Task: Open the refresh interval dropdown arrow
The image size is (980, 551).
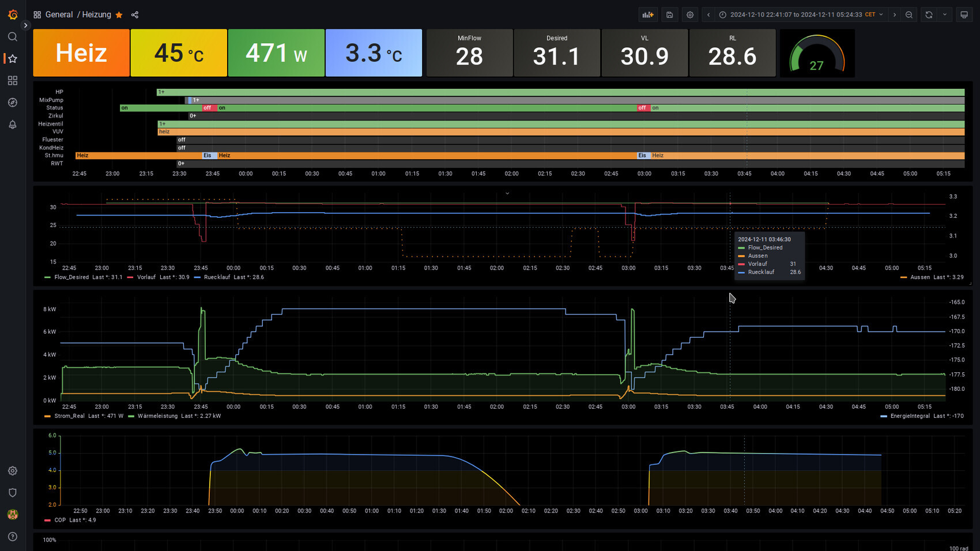Action: tap(944, 15)
